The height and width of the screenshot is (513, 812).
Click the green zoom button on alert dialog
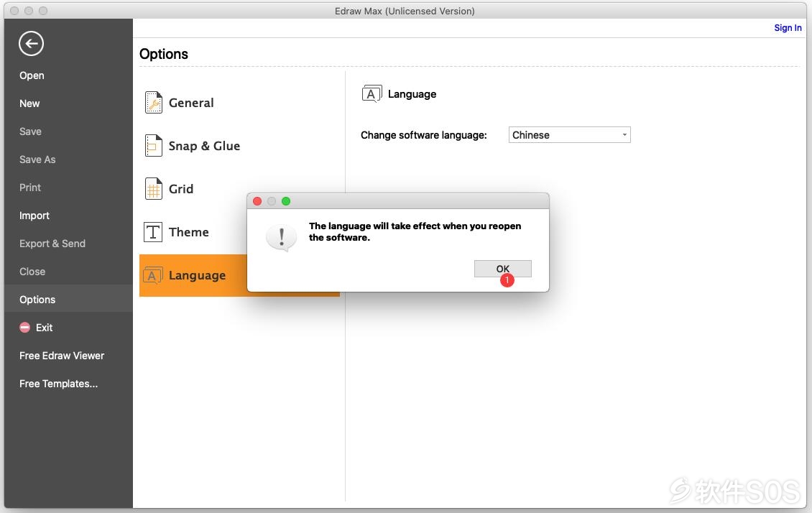pos(286,201)
